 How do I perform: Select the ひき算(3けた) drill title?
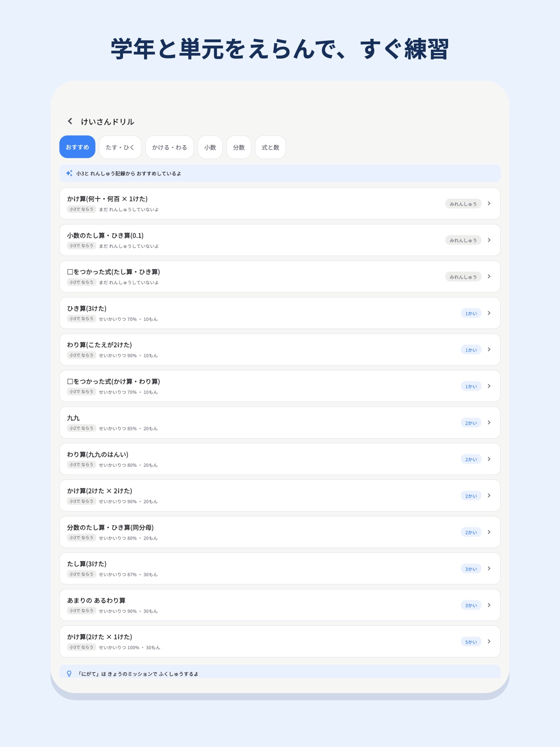[87, 308]
